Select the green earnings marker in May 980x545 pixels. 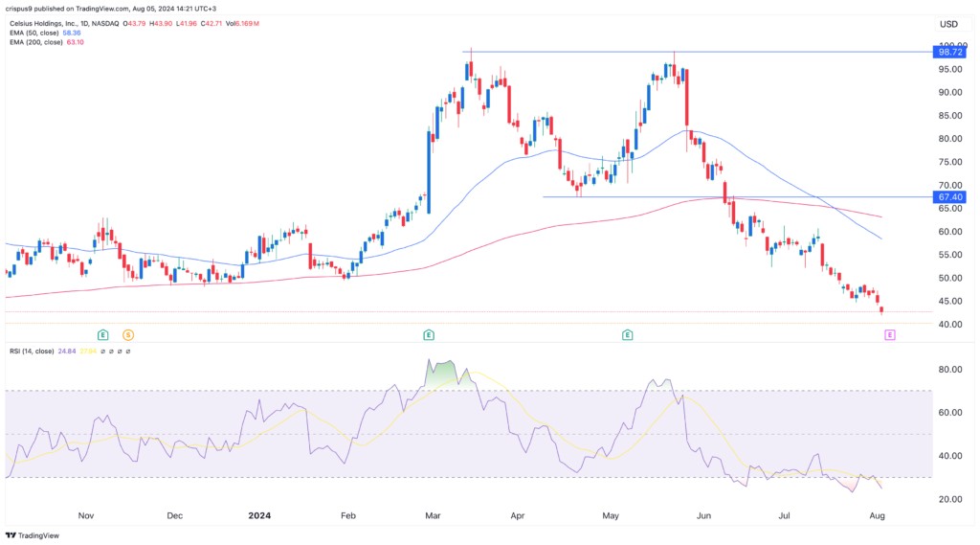coord(627,334)
